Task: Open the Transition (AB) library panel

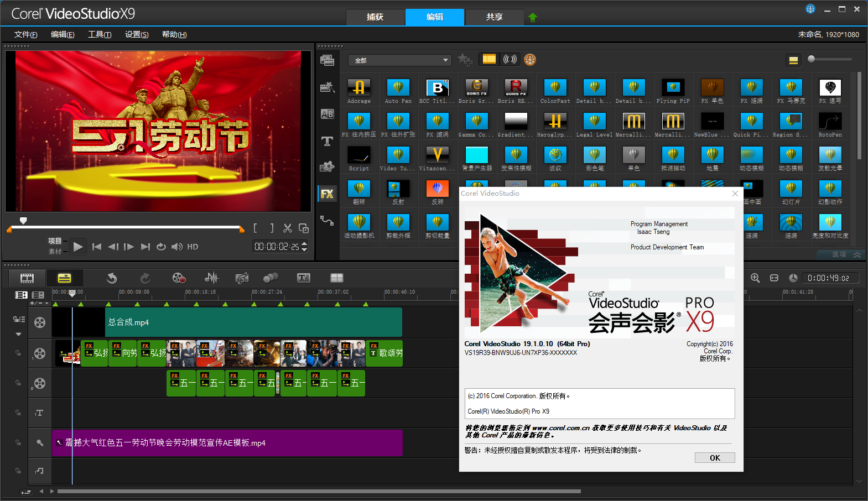Action: (327, 114)
